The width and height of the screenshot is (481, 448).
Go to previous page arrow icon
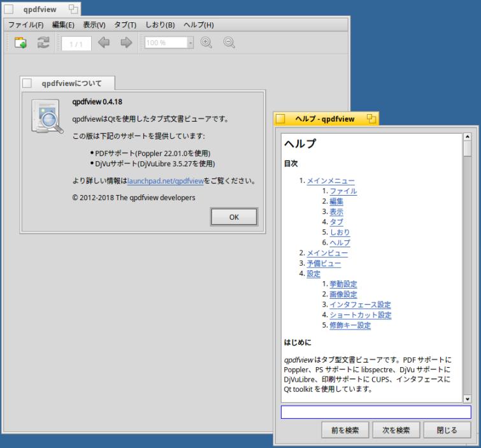104,42
